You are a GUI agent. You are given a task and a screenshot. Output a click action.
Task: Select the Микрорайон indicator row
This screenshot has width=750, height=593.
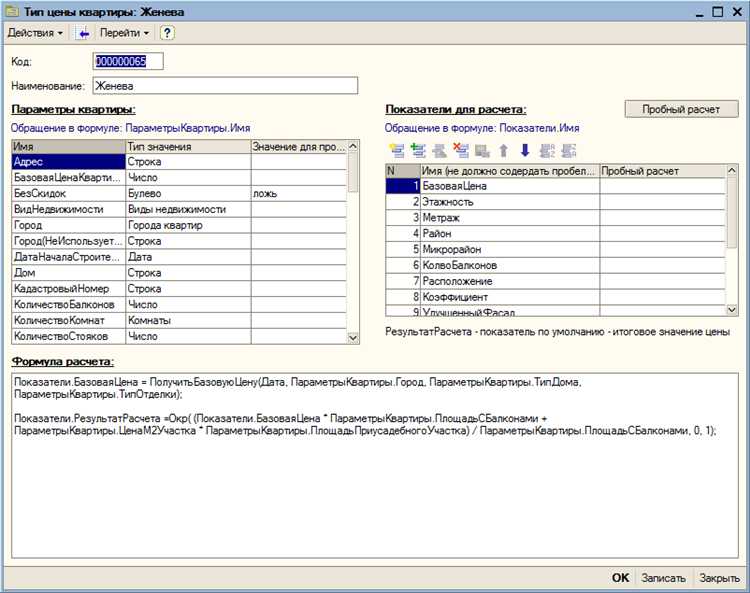click(x=555, y=249)
